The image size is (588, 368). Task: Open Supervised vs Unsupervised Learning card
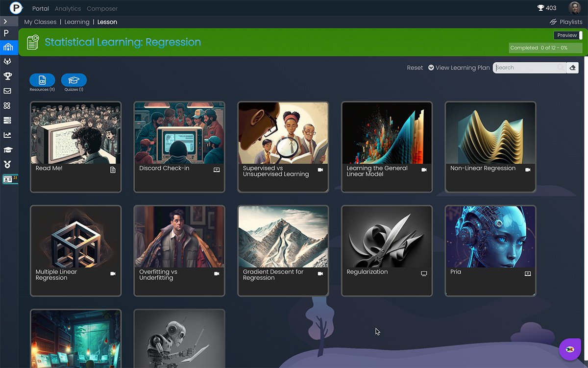(283, 147)
